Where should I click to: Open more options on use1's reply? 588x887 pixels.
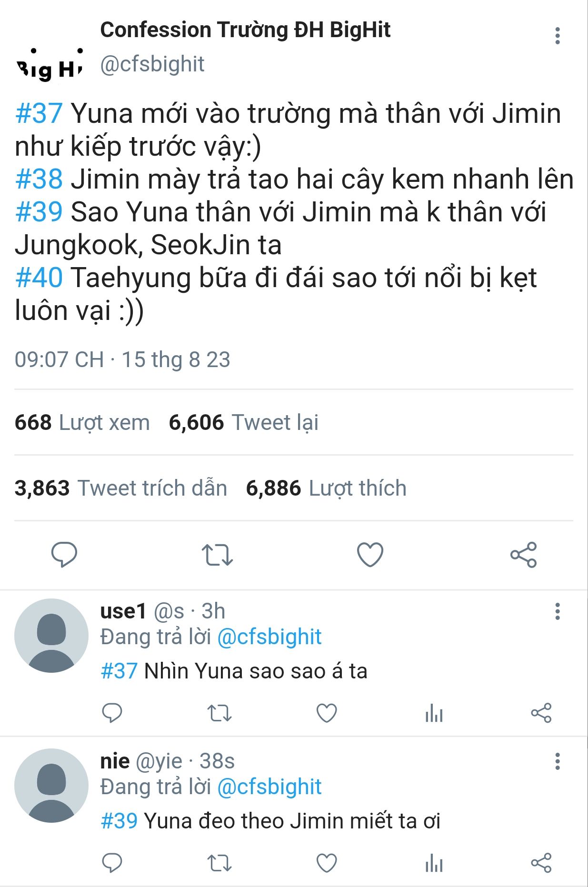(x=557, y=611)
